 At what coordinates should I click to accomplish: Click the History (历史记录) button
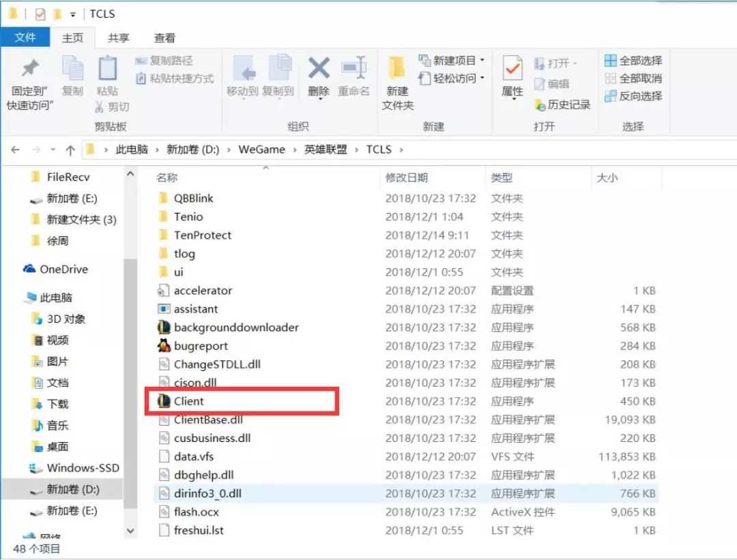[562, 105]
